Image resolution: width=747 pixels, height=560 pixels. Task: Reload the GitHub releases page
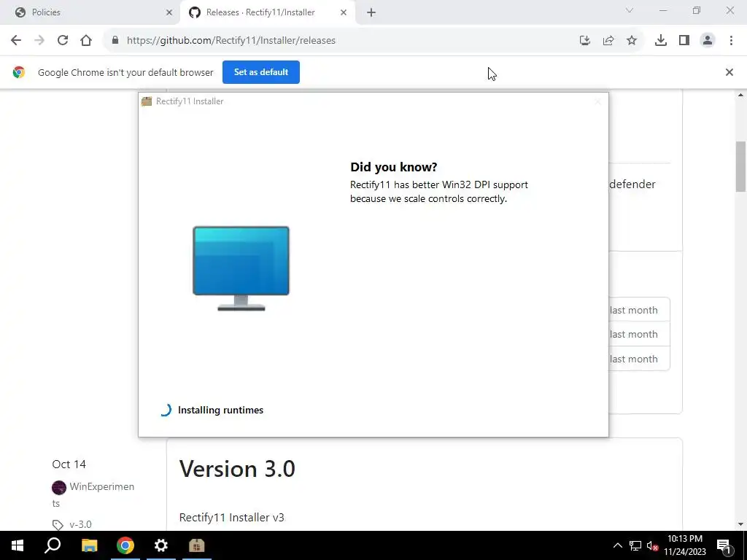(63, 41)
